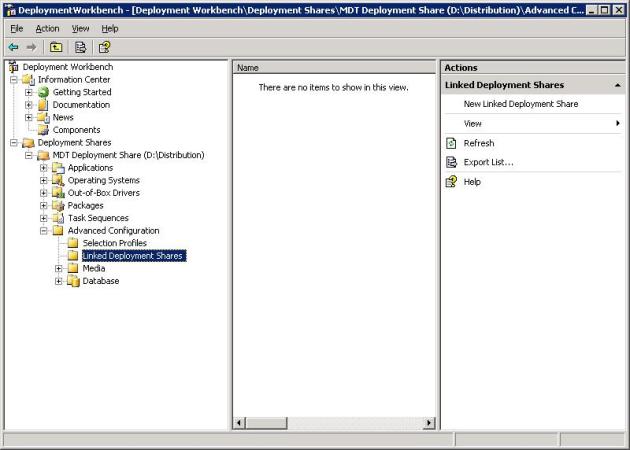Expand the Packages node
Viewport: 630px width, 450px height.
[x=43, y=206]
